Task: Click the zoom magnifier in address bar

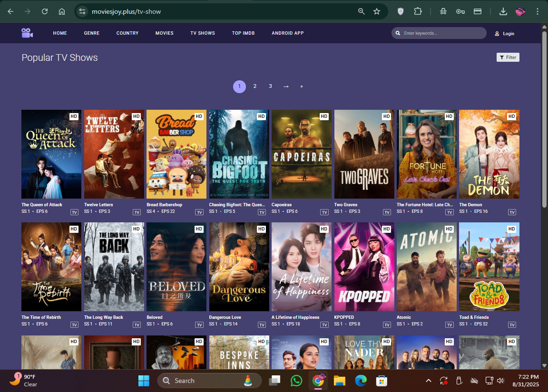Action: tap(362, 11)
